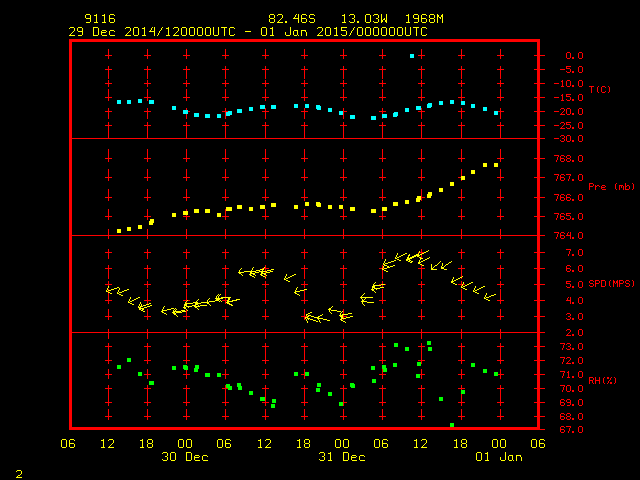The width and height of the screenshot is (640, 480).
Task: Click the 767.0 pressure tick value
Action: (x=569, y=178)
